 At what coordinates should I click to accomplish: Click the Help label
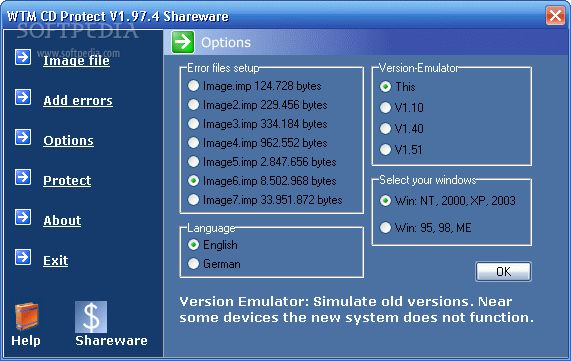click(26, 341)
